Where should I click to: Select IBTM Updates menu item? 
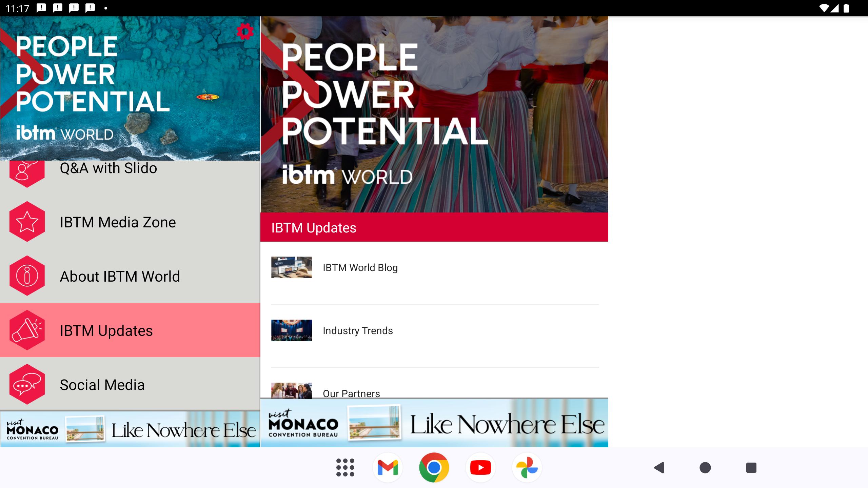pyautogui.click(x=130, y=330)
